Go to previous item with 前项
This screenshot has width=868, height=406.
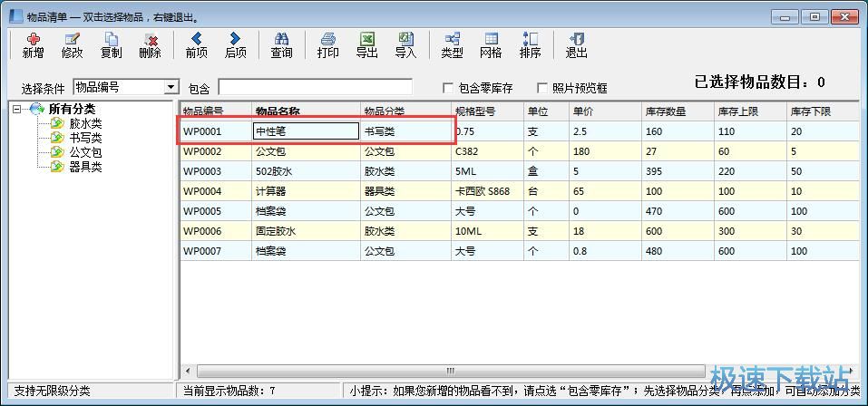click(x=197, y=45)
